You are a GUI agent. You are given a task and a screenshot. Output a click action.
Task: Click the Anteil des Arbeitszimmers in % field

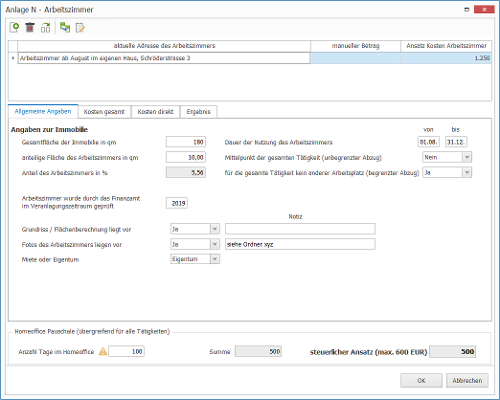(186, 172)
